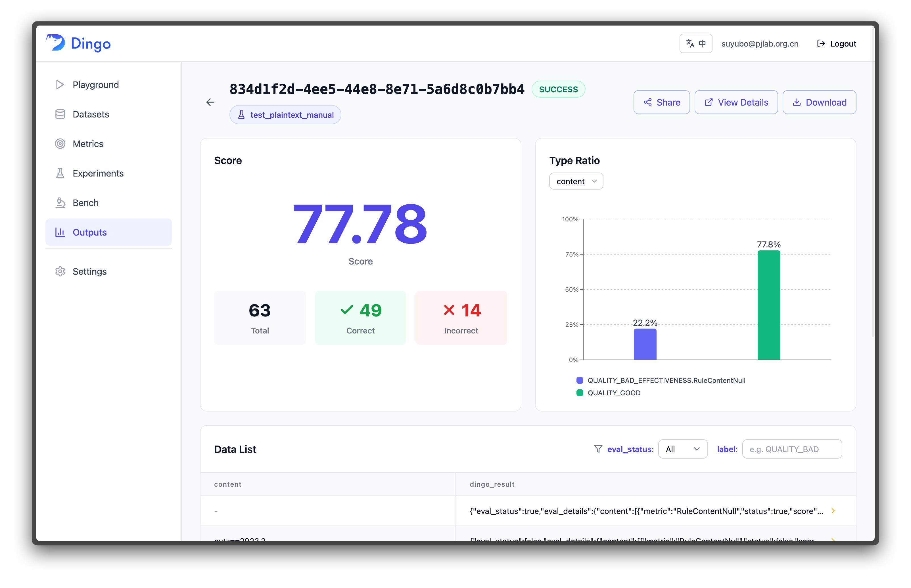Log out via the Logout link

pyautogui.click(x=837, y=43)
